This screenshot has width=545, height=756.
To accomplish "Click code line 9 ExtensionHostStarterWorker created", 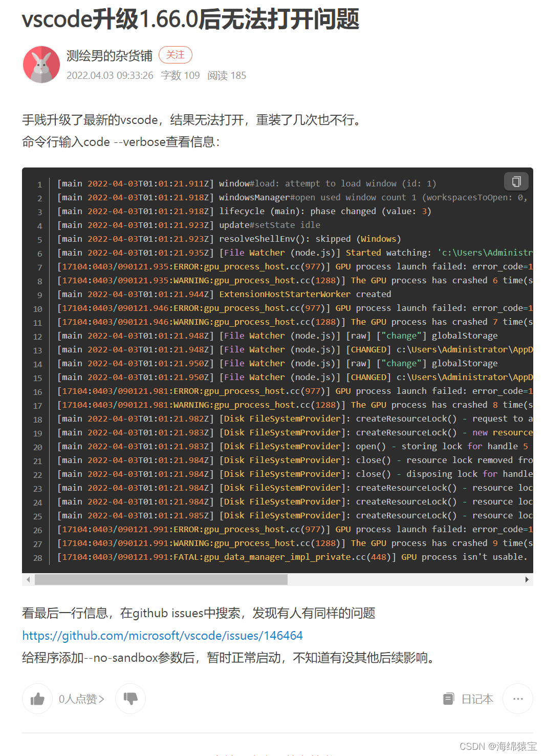I will pos(224,294).
